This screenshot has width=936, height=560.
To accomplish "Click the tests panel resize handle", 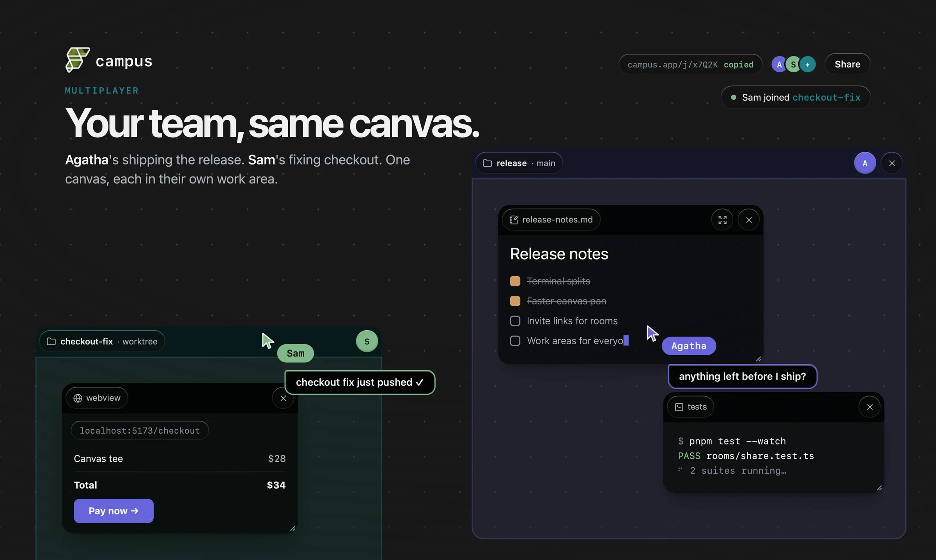I will 879,488.
